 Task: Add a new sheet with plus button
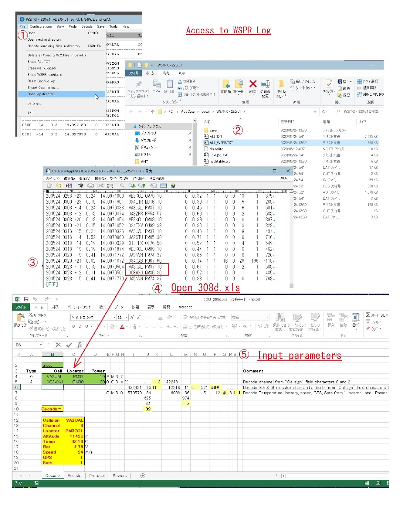pyautogui.click(x=143, y=476)
